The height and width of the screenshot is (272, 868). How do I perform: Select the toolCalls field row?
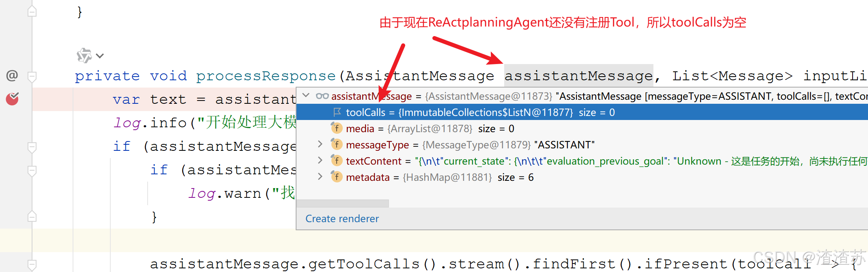tap(582, 112)
